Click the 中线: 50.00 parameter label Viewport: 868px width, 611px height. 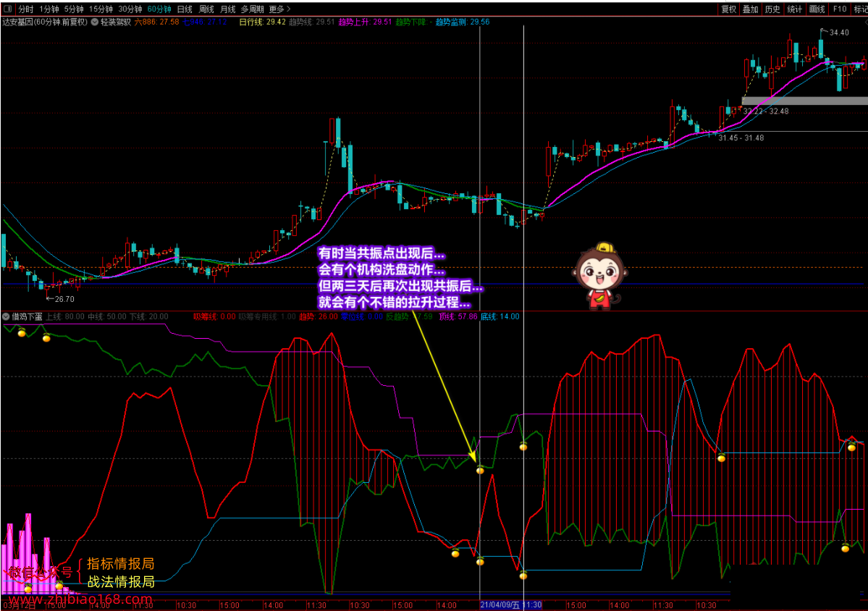click(107, 316)
